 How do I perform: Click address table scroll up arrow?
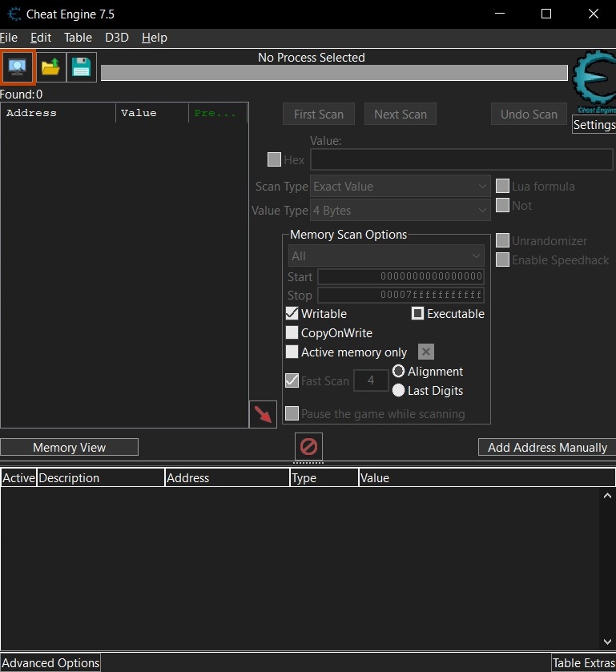click(607, 496)
